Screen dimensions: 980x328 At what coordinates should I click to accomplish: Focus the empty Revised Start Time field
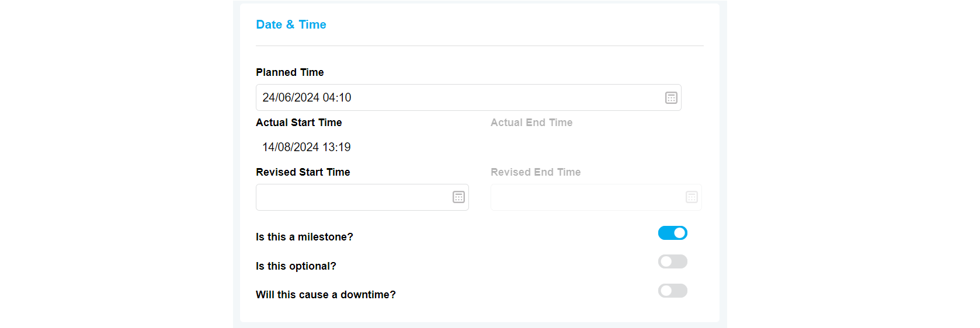(x=350, y=197)
